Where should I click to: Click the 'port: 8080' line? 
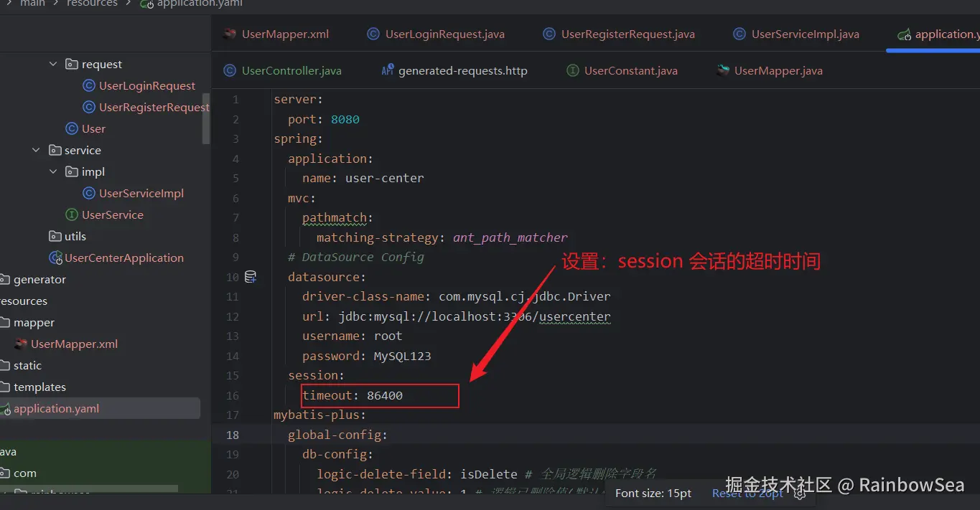point(324,119)
